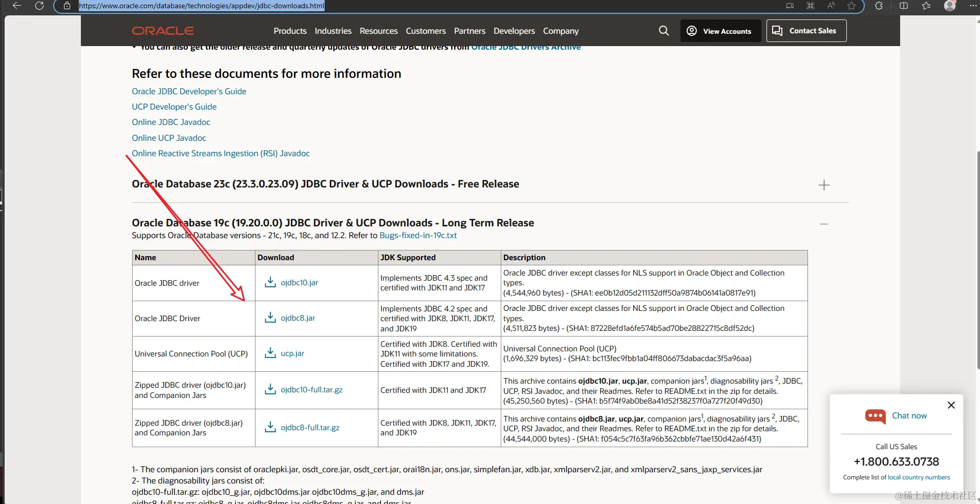This screenshot has height=504, width=980.
Task: Open the Partners menu
Action: (470, 31)
